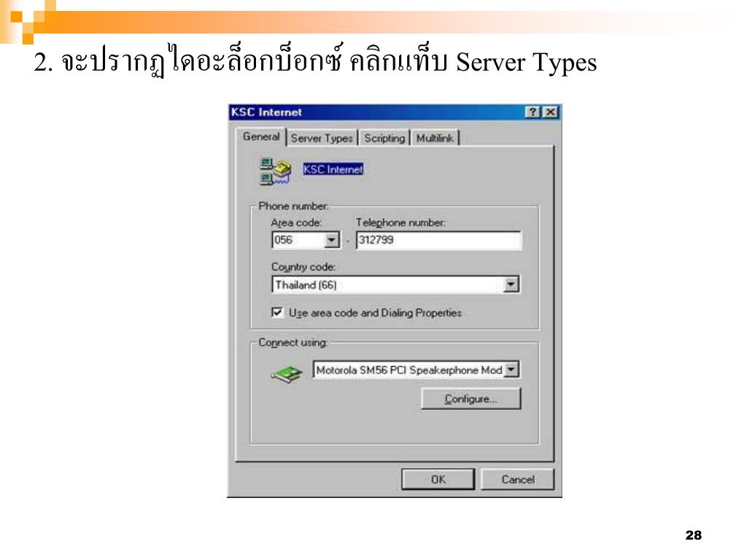The width and height of the screenshot is (747, 560).
Task: Close the KSC Internet dialog
Action: [550, 112]
